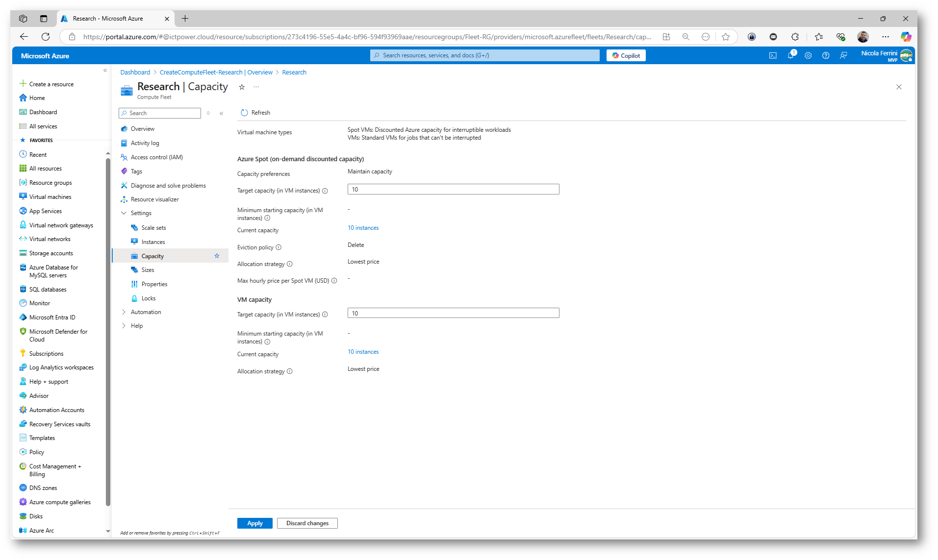Favorite the Research Capacity page star
Image resolution: width=938 pixels, height=560 pixels.
[242, 87]
